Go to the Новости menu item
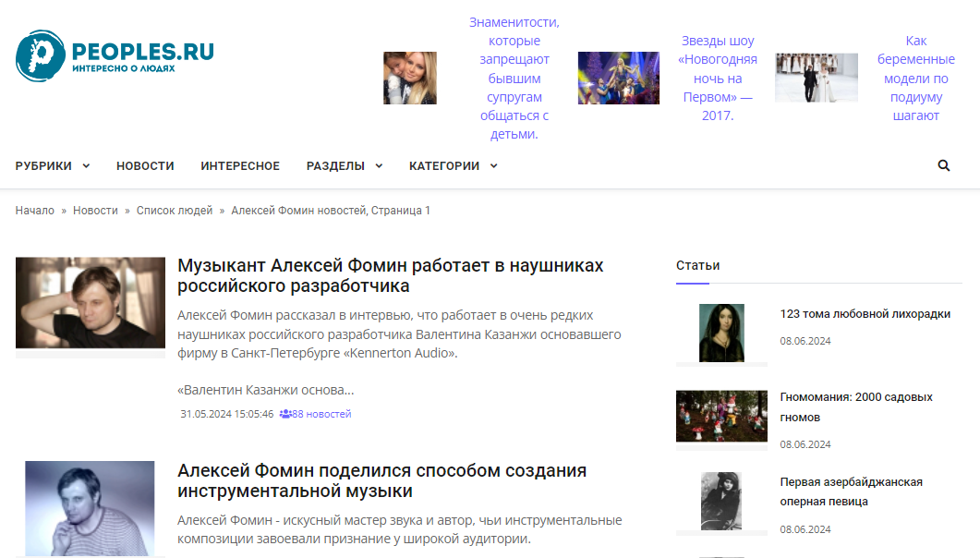The image size is (980, 558). 145,166
